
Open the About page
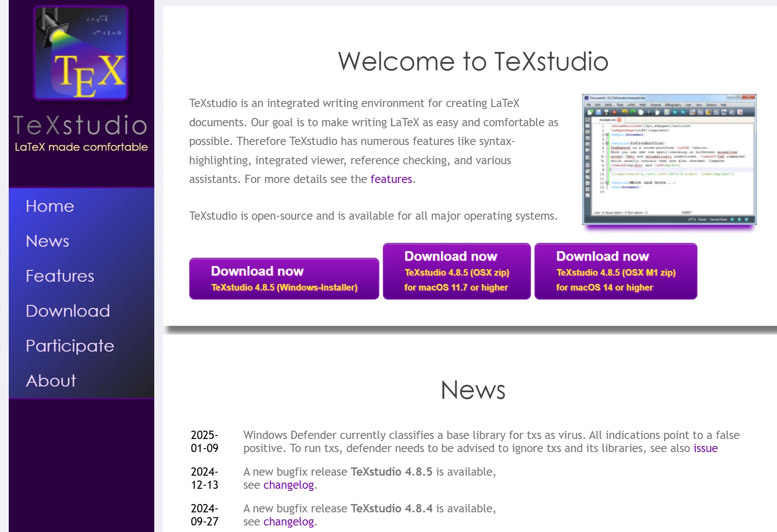(51, 380)
